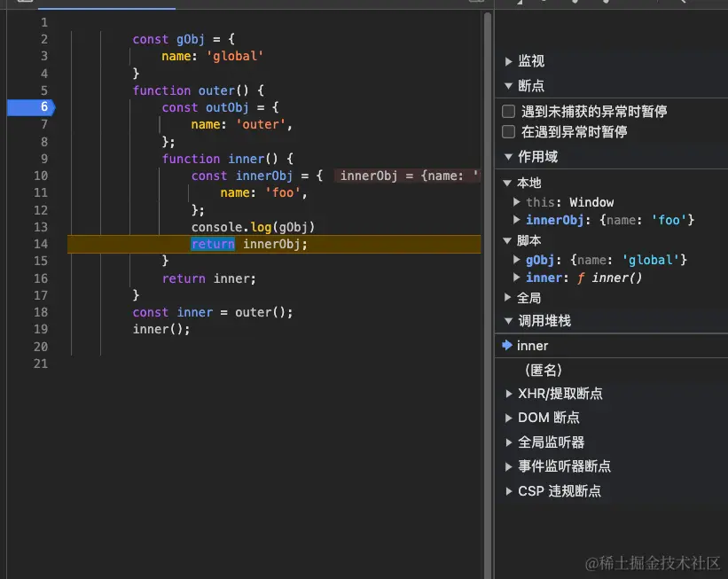Select the inner frame in the call stack
This screenshot has height=579, width=728.
(534, 346)
